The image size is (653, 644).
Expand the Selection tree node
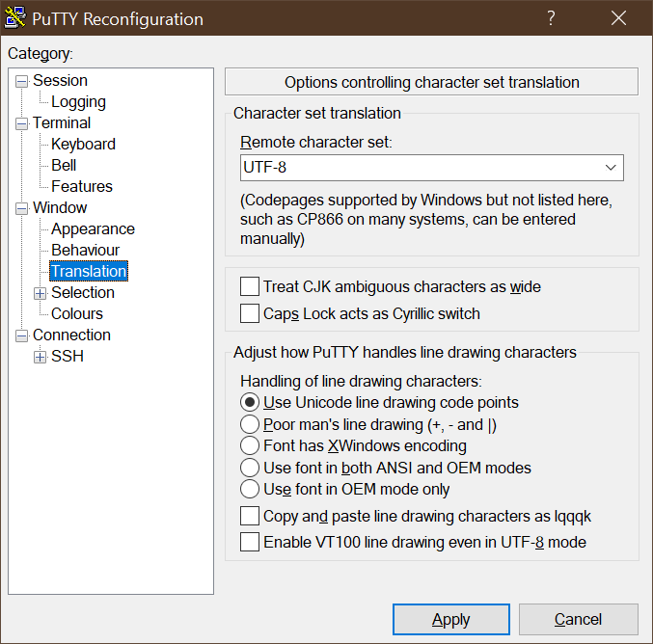point(40,293)
